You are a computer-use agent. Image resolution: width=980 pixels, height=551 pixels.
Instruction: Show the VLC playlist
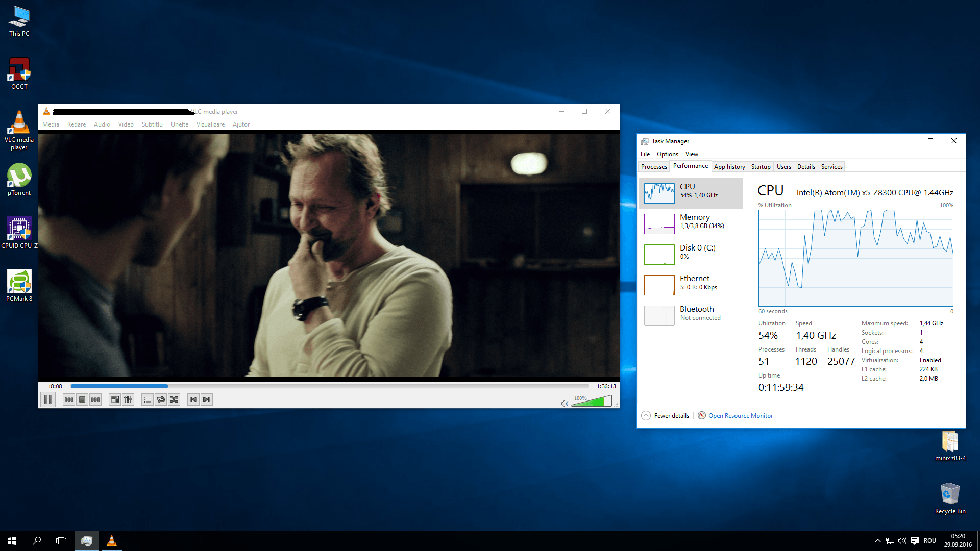pyautogui.click(x=148, y=399)
